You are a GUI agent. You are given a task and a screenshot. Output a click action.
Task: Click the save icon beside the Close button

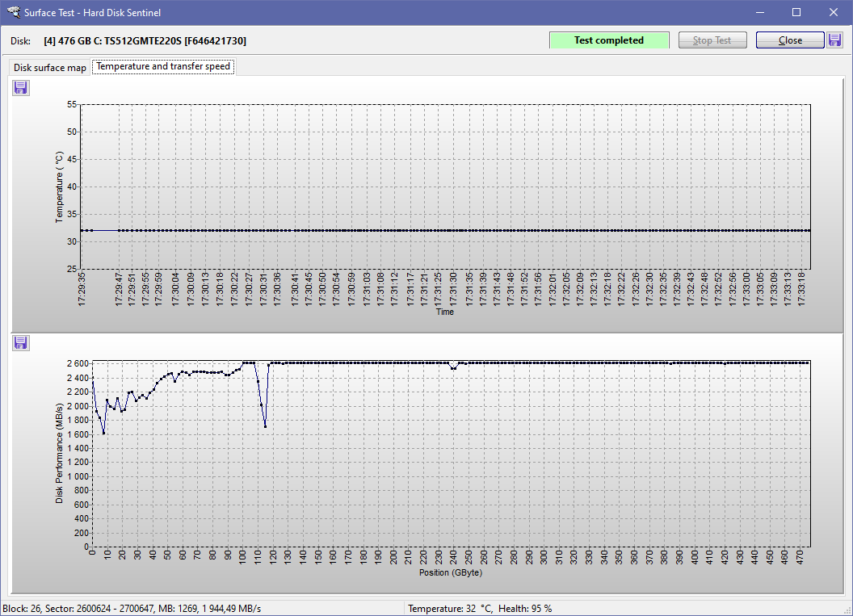834,40
